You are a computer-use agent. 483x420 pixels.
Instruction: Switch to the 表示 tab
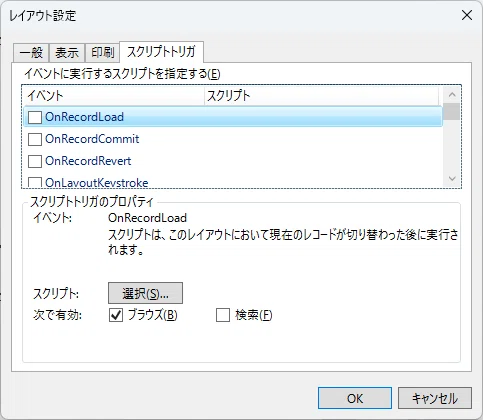[x=67, y=53]
